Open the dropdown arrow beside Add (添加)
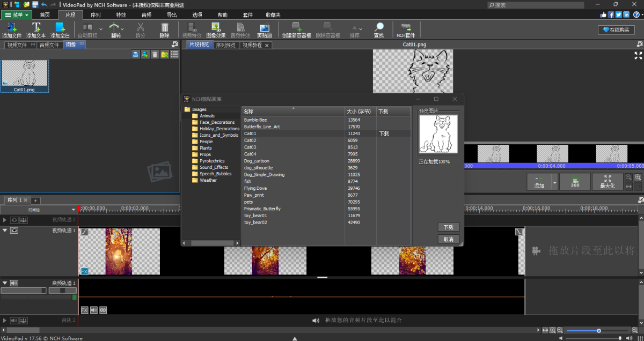 tap(555, 182)
